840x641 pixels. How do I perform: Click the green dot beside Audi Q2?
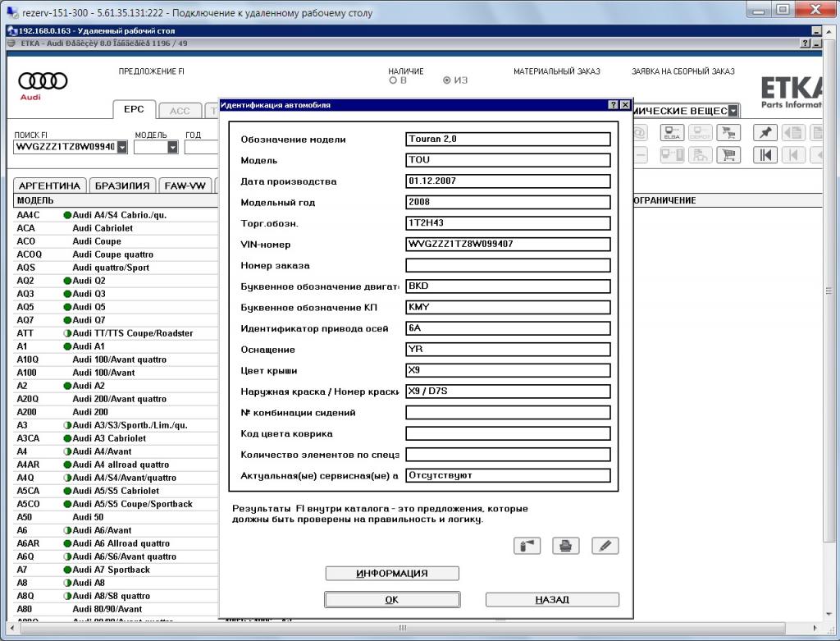point(67,281)
